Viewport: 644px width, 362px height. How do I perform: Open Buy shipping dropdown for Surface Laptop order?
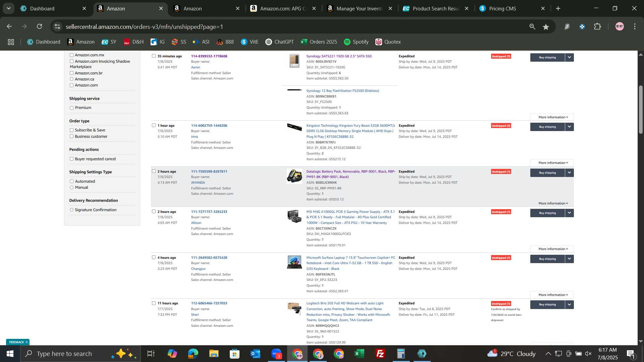click(x=570, y=259)
